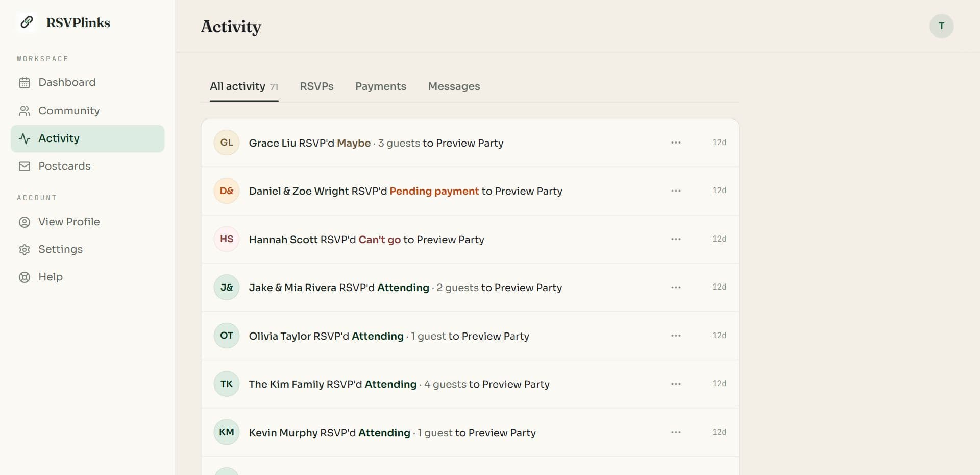Viewport: 980px width, 475px height.
Task: Switch to the All activity tab
Action: pyautogui.click(x=244, y=86)
